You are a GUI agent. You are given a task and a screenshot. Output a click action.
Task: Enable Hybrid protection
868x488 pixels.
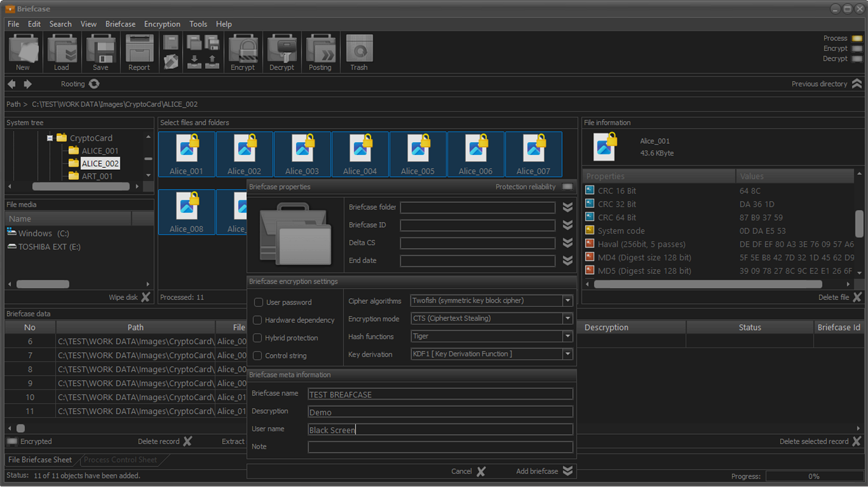[258, 338]
